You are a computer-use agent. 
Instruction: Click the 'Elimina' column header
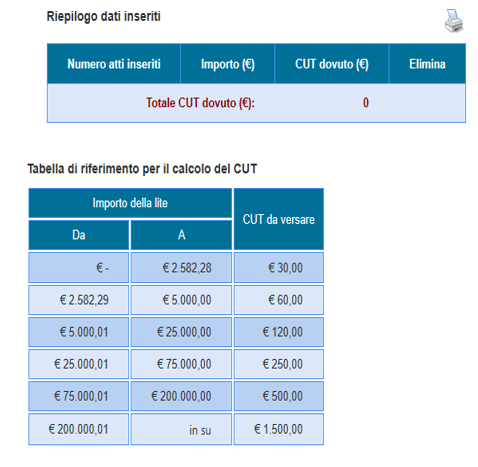[427, 64]
